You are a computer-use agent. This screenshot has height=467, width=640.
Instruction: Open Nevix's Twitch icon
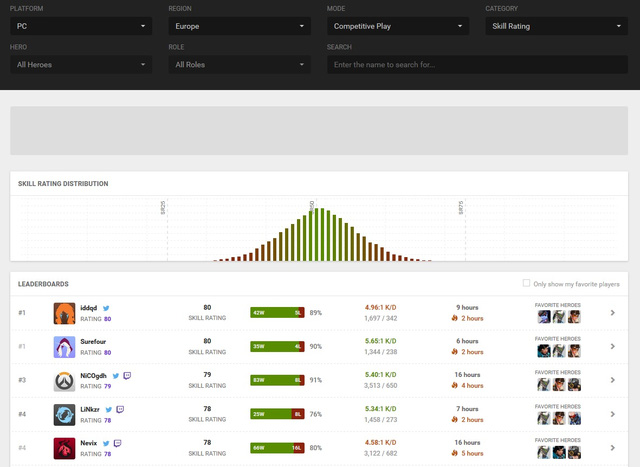(x=118, y=443)
